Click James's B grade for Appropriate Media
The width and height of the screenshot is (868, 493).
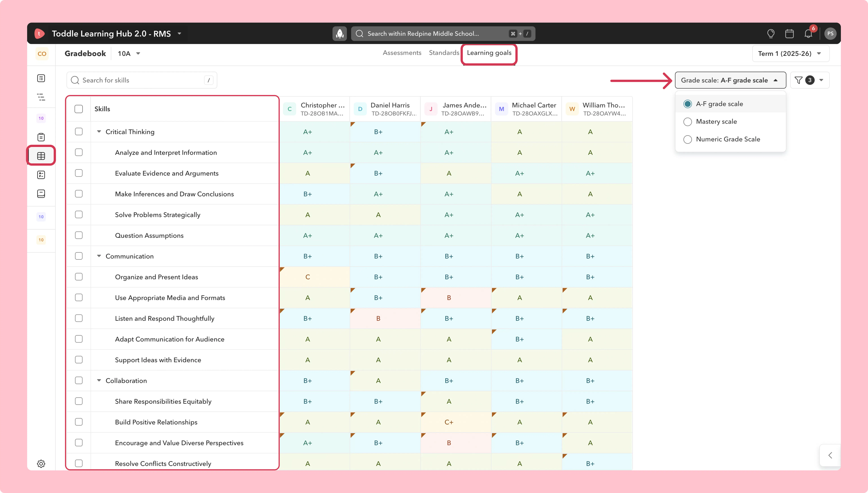(455, 298)
